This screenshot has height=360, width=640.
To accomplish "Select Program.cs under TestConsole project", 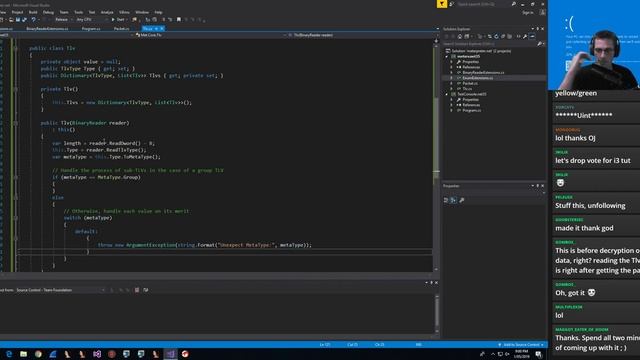I will (471, 110).
